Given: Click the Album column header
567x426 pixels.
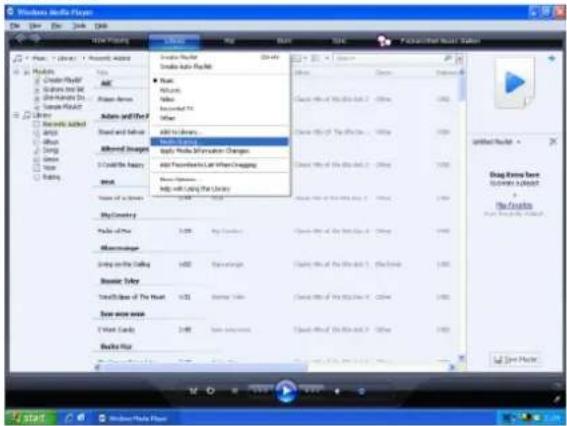Looking at the screenshot, I should pos(302,73).
